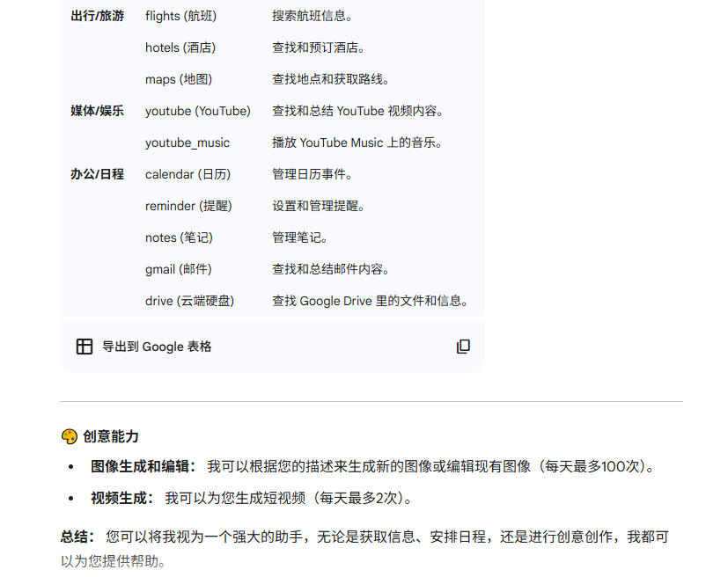
Task: Click the copy table icon
Action: pos(463,347)
